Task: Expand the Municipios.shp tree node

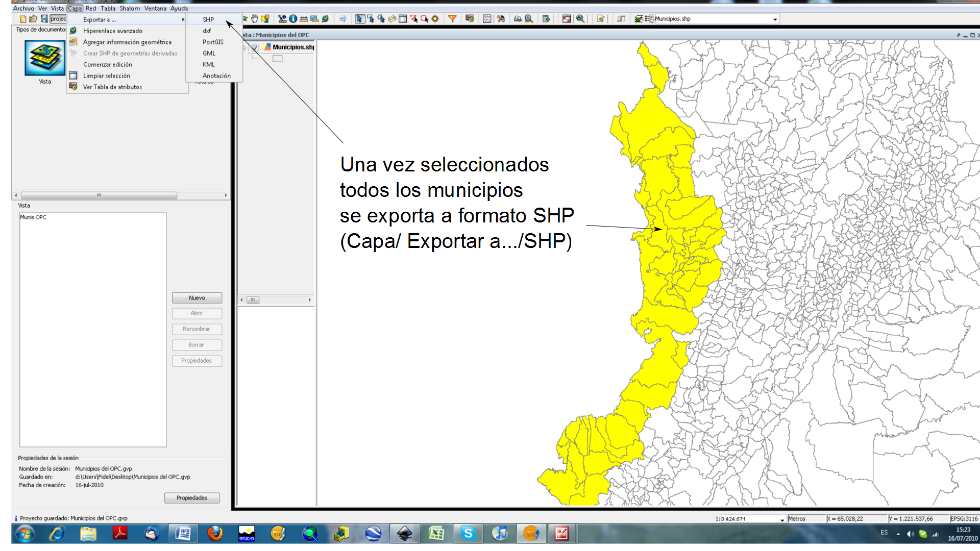Action: pyautogui.click(x=244, y=48)
